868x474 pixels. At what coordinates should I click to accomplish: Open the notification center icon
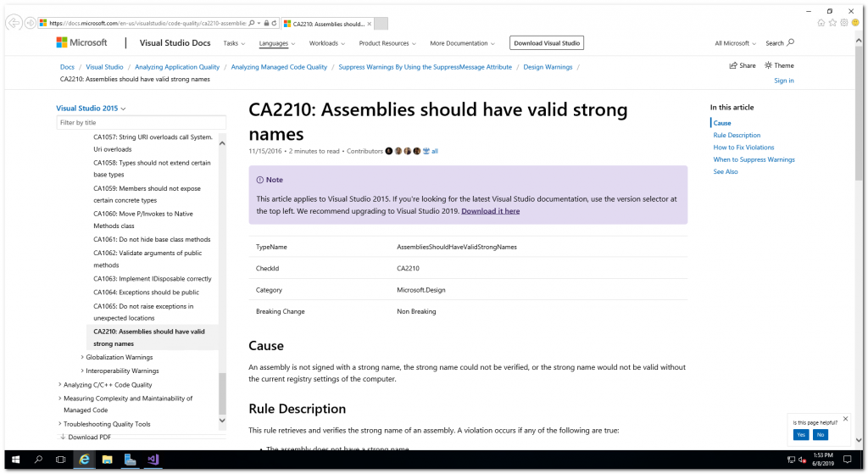(847, 460)
